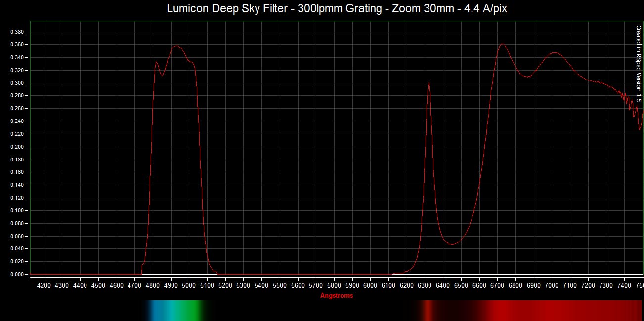Click the green band in the spectrum strip
The width and height of the screenshot is (644, 321).
[x=197, y=310]
